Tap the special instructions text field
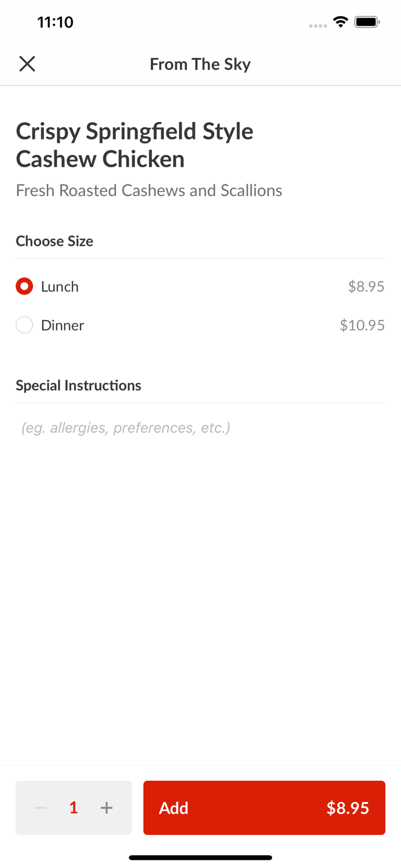The height and width of the screenshot is (868, 401). 126,428
